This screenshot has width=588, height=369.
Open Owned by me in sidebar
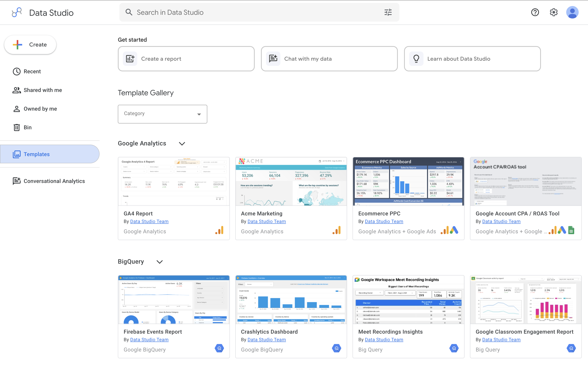(50, 109)
